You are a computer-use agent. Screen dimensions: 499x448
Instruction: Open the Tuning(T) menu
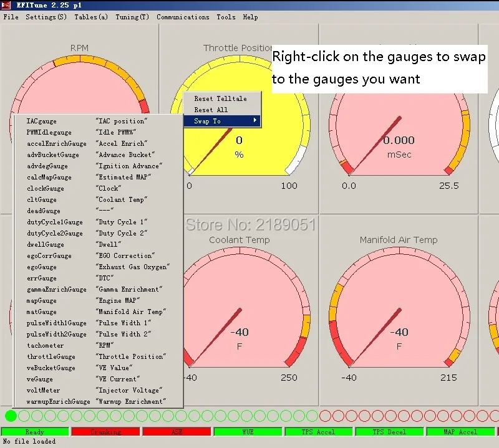coord(132,17)
